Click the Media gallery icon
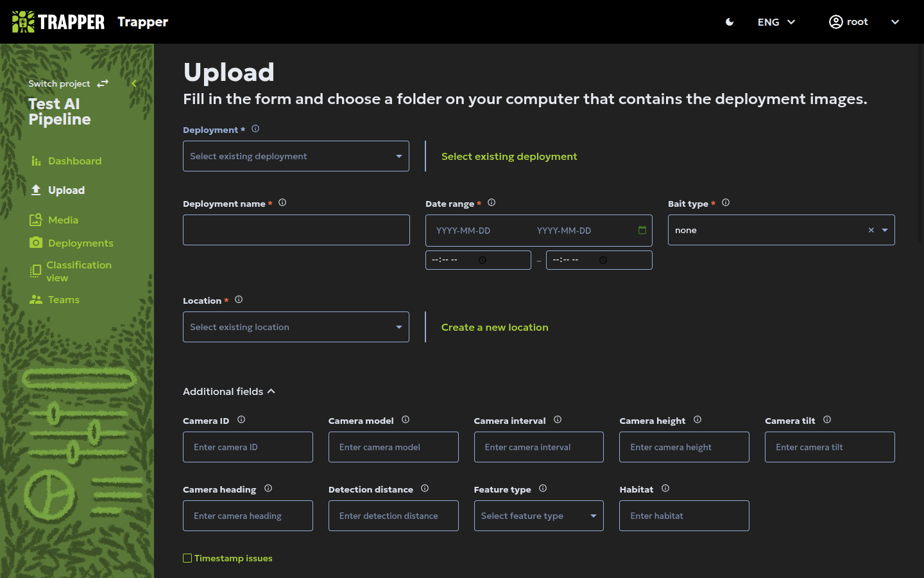This screenshot has height=578, width=924. [x=36, y=220]
